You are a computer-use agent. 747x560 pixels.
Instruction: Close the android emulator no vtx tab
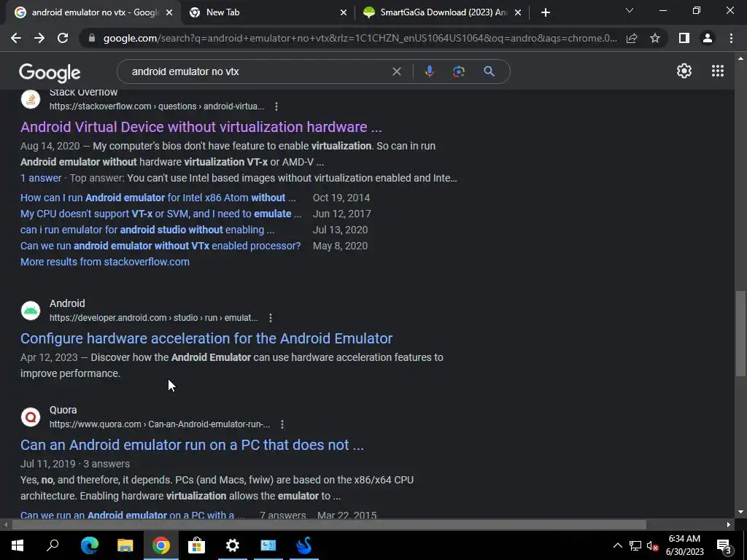(x=169, y=12)
